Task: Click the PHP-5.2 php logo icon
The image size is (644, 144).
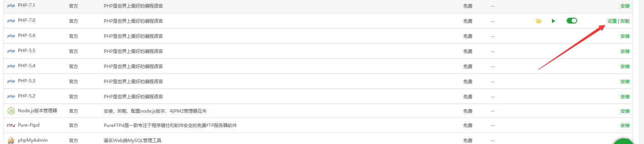Action: pyautogui.click(x=11, y=96)
